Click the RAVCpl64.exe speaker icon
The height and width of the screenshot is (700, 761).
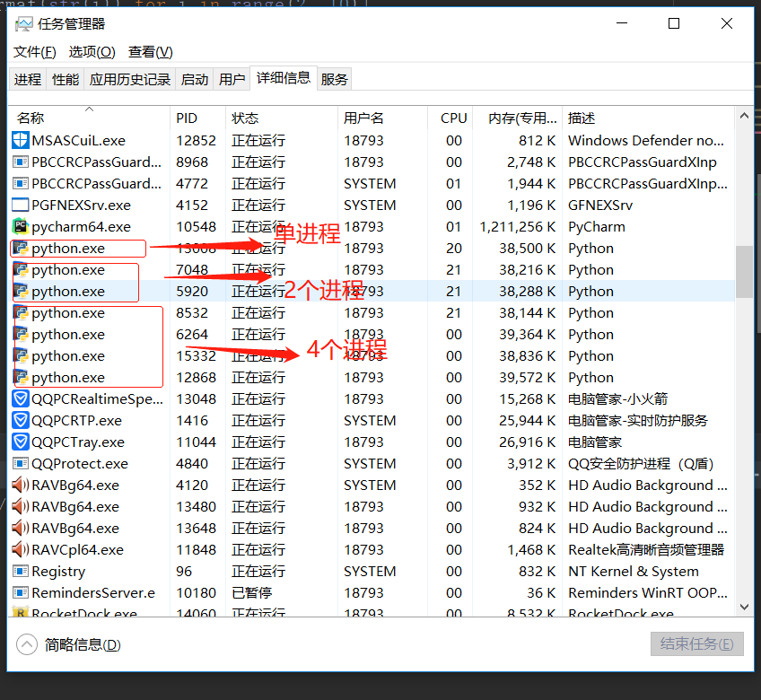[21, 549]
